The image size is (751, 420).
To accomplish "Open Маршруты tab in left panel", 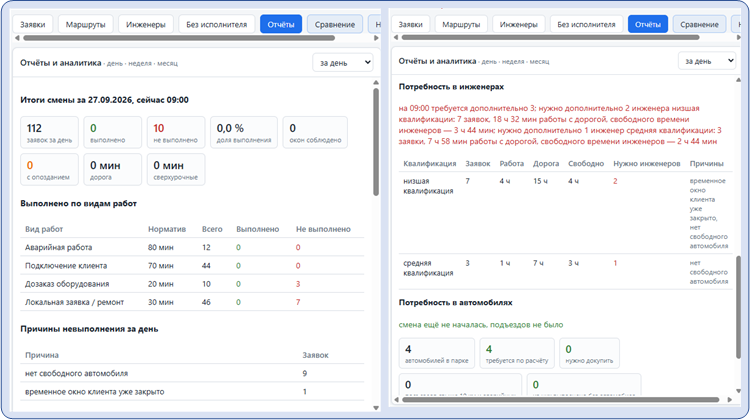I will point(85,24).
